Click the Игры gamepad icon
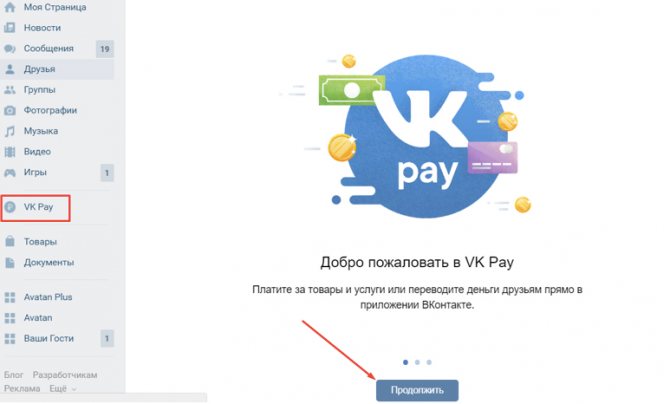670x404 pixels. point(9,173)
